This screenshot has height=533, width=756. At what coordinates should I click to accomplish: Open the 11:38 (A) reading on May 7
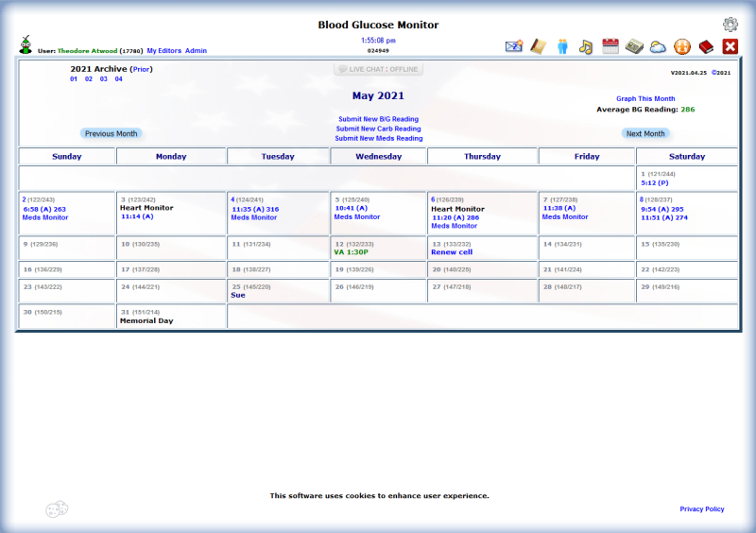click(559, 208)
